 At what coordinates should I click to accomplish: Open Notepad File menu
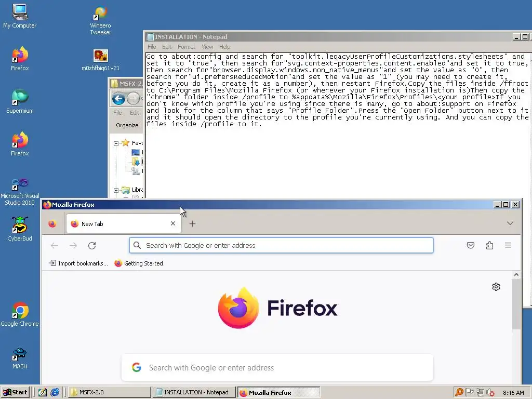click(152, 47)
